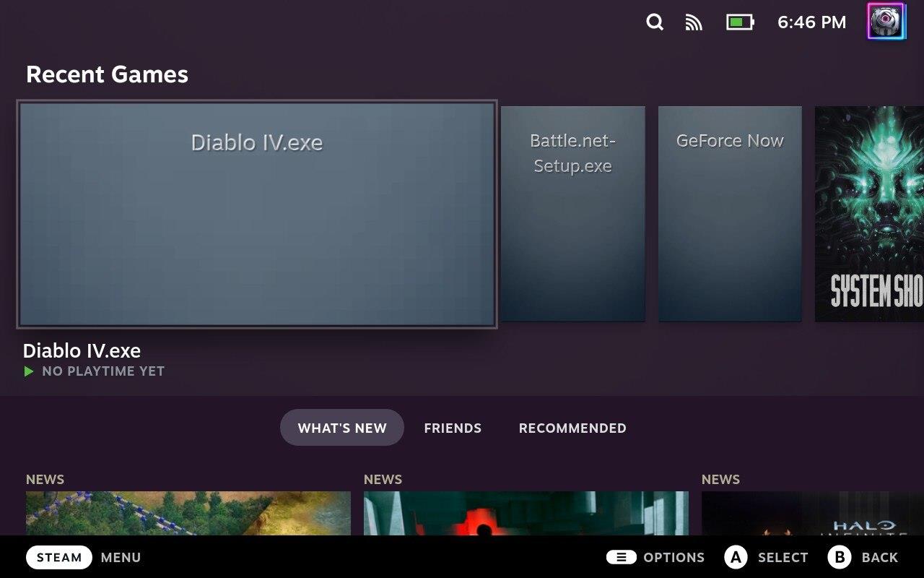Switch to the What's New tab

[x=341, y=428]
